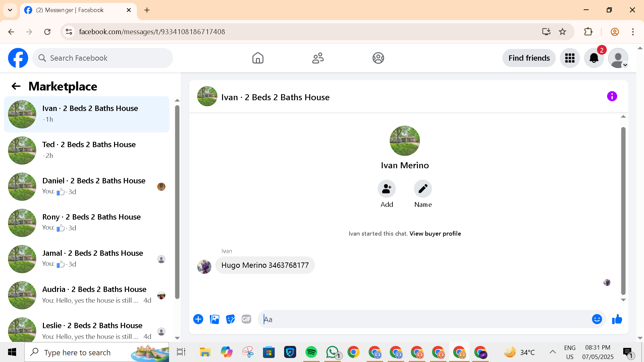Send a thumbs-up like

617,319
